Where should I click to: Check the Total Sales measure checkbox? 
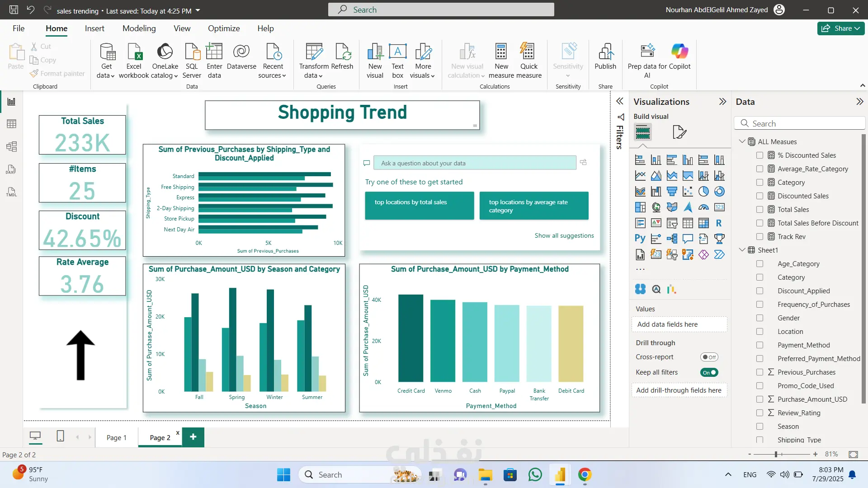pos(759,210)
